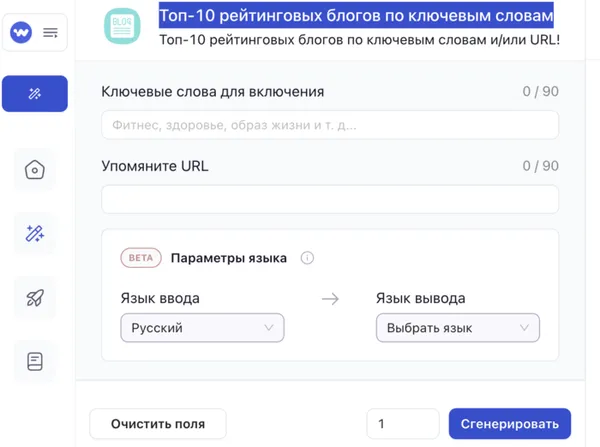Click the blue Сгенерировать button
The height and width of the screenshot is (447, 600).
510,424
